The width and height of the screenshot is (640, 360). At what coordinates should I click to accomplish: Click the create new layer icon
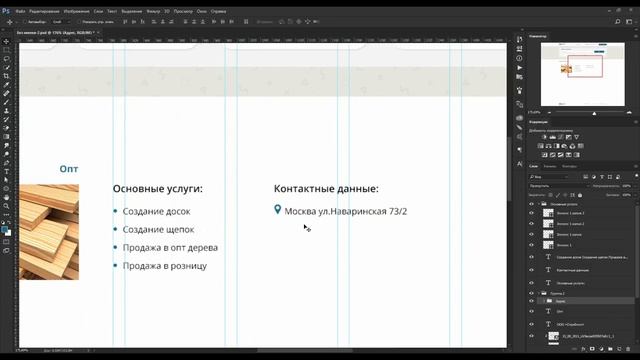(619, 349)
